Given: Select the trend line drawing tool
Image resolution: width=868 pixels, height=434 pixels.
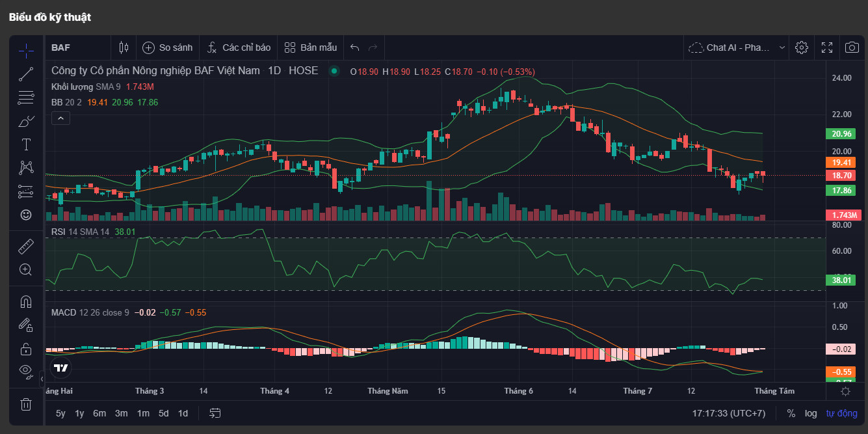Looking at the screenshot, I should [26, 74].
